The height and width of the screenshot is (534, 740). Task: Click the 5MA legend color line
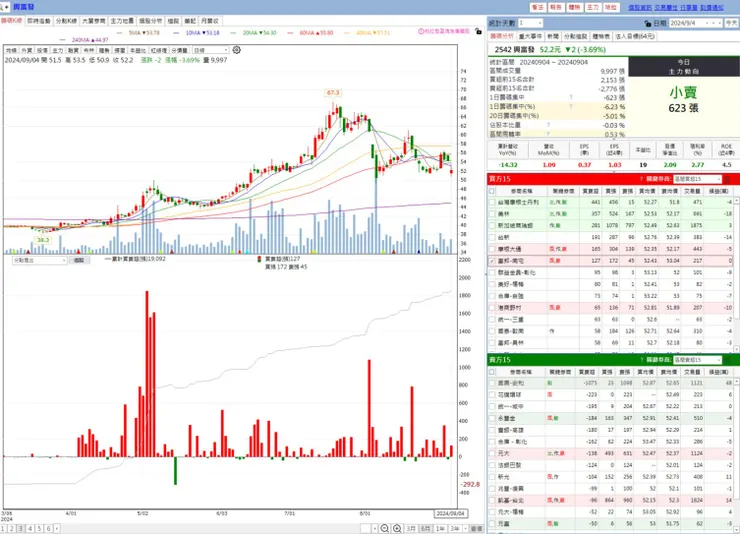(x=119, y=33)
